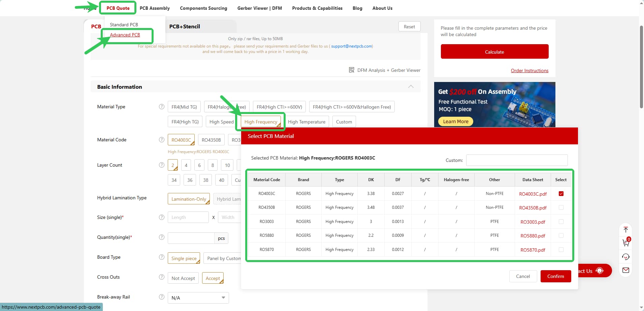Screen dimensions: 644x311
Task: Click the Cross Outs help icon
Action: point(161,277)
